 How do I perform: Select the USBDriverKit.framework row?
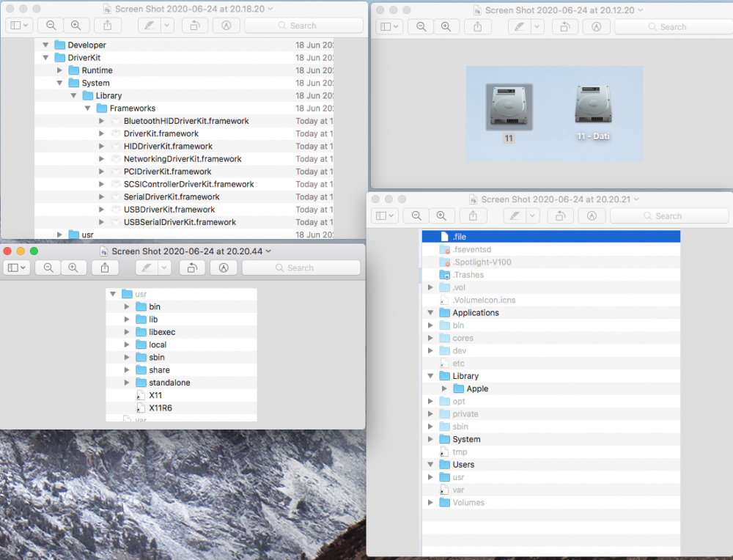click(184, 210)
